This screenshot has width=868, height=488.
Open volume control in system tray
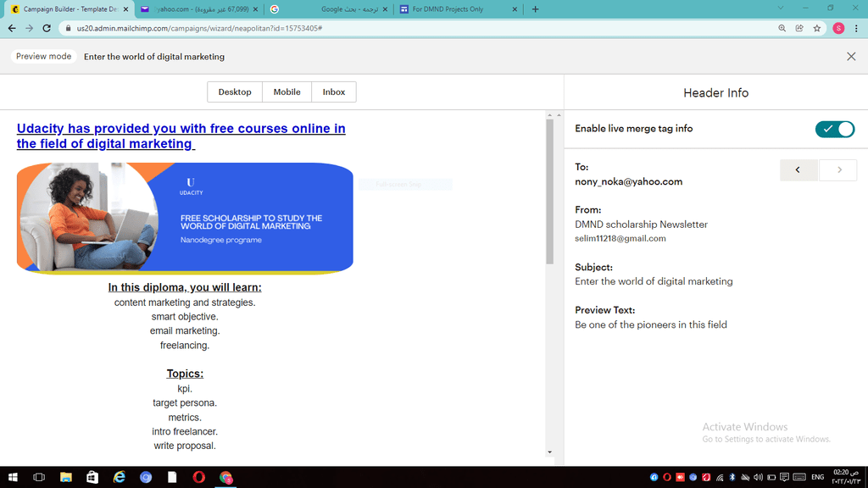click(758, 477)
